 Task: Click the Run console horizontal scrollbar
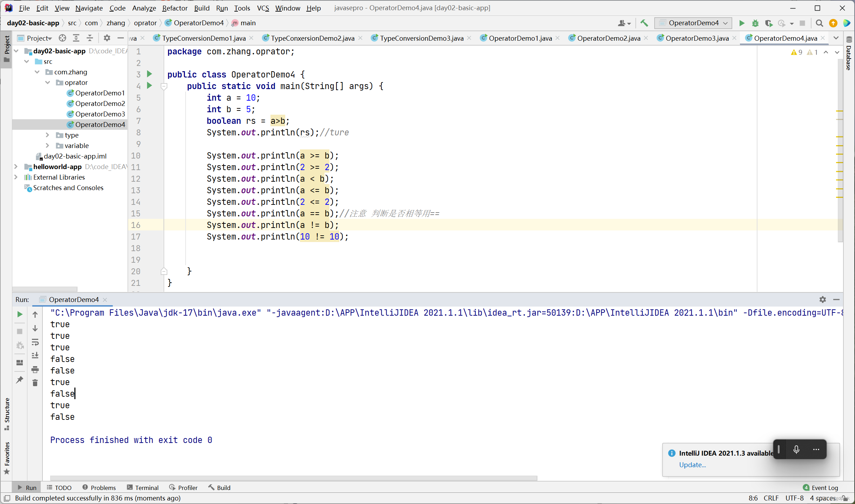click(x=293, y=478)
